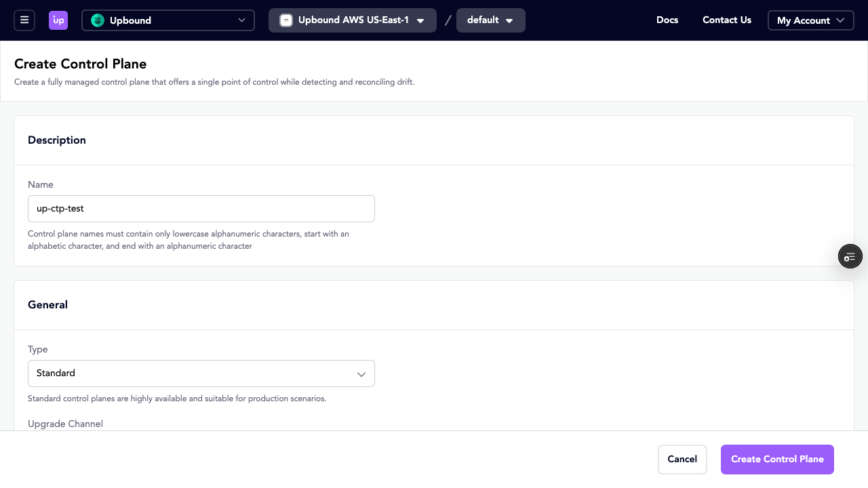Focus the Name field containing up-ctp-test

[201, 209]
